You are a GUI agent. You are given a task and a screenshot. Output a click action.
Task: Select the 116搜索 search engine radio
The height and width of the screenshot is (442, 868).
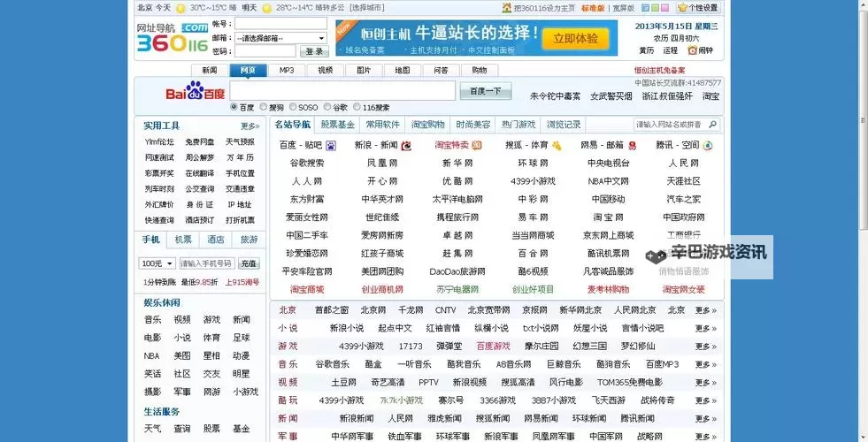357,107
